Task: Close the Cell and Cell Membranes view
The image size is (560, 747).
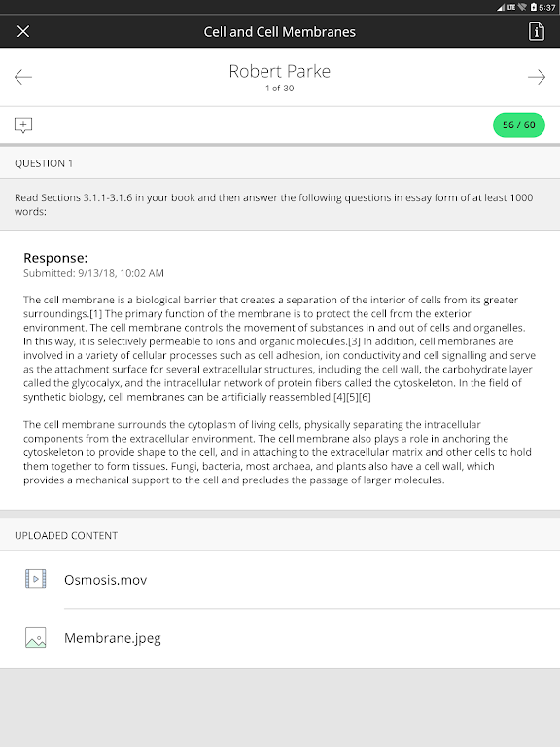Action: (x=23, y=31)
